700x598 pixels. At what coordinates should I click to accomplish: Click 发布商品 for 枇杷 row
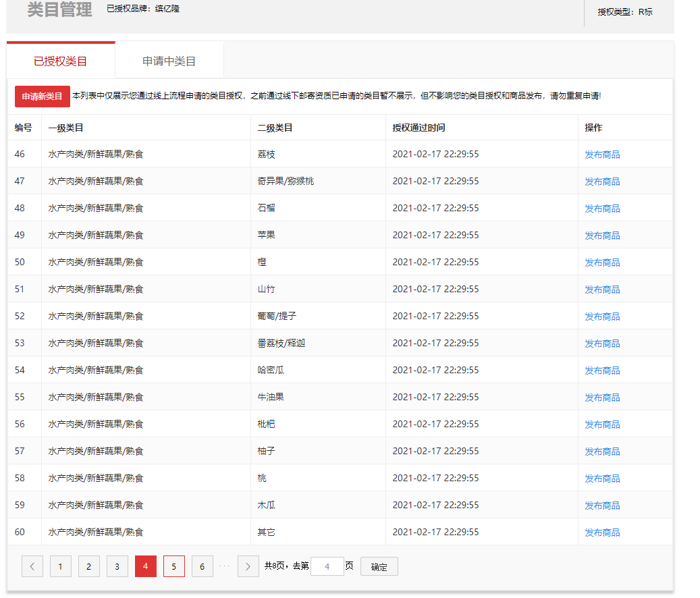click(x=602, y=425)
